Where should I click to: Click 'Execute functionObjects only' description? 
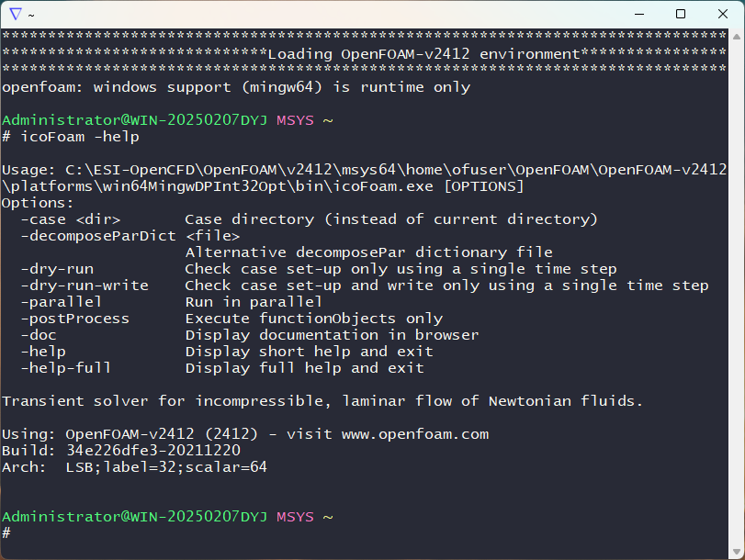[x=314, y=319]
